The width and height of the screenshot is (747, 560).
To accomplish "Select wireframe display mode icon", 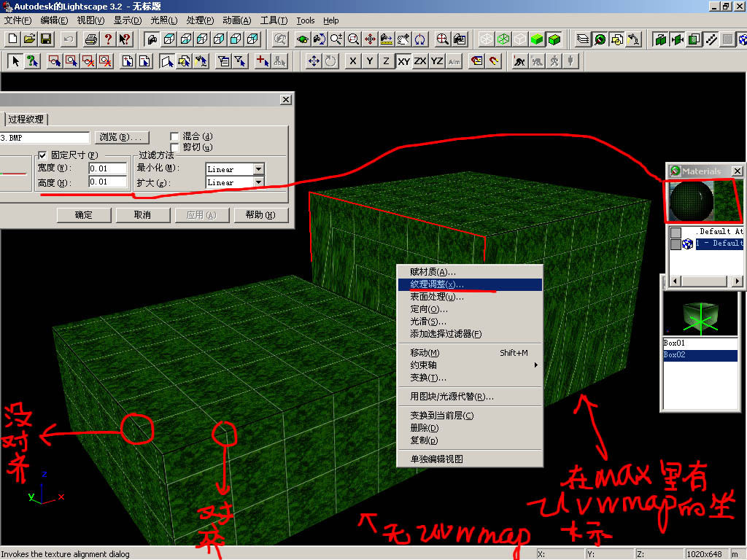I will [x=487, y=39].
